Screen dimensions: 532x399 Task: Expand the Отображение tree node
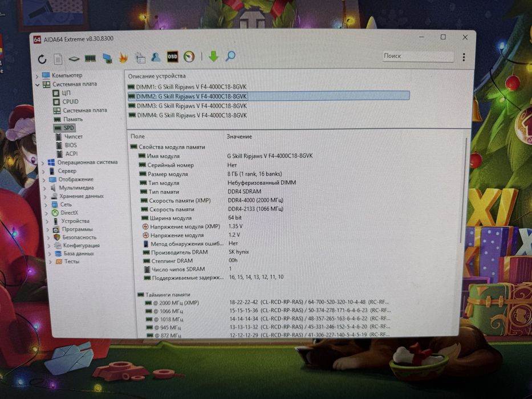pyautogui.click(x=44, y=180)
